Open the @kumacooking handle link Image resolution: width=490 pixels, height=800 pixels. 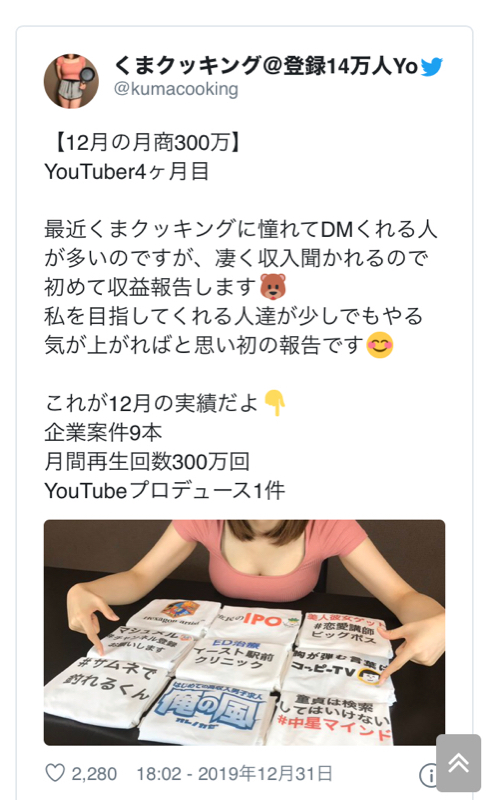[176, 89]
